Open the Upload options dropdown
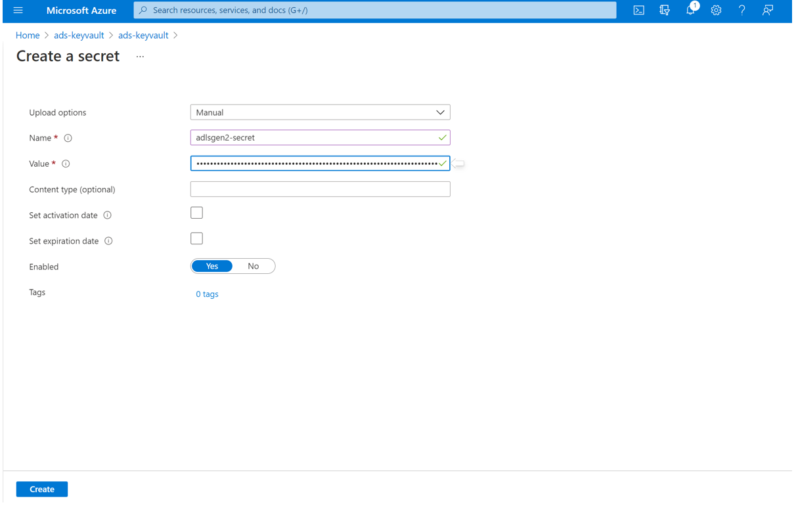The height and width of the screenshot is (532, 796). (440, 112)
